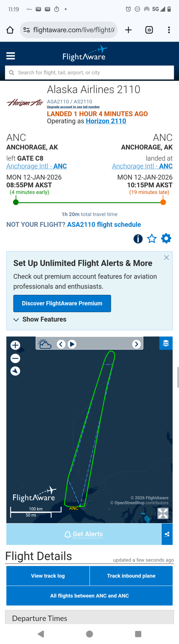The width and height of the screenshot is (179, 644).
Task: Zoom in on the flight map
Action: click(x=15, y=345)
